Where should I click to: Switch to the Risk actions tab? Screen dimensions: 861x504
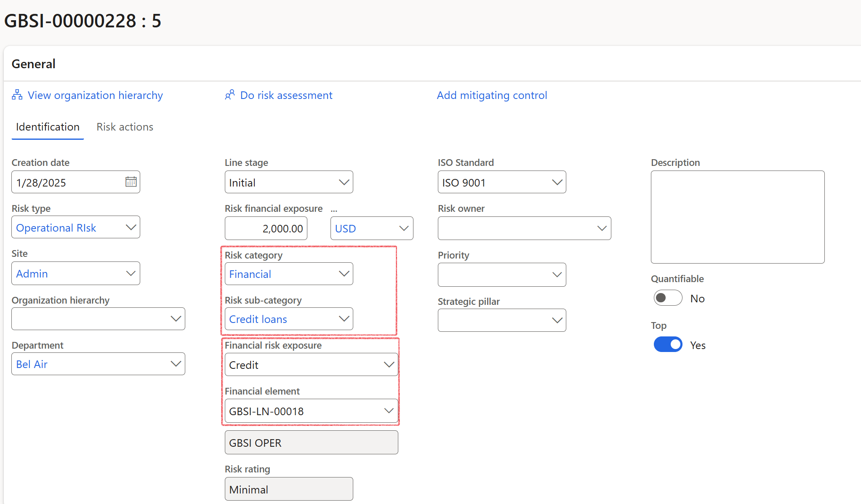125,127
